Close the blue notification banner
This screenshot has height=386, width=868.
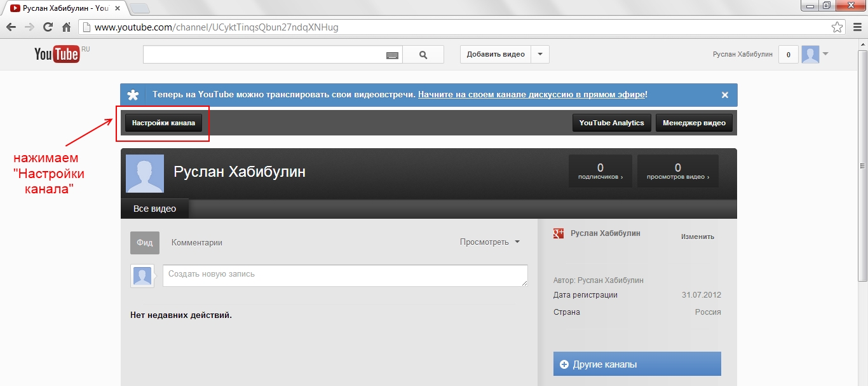pyautogui.click(x=724, y=95)
